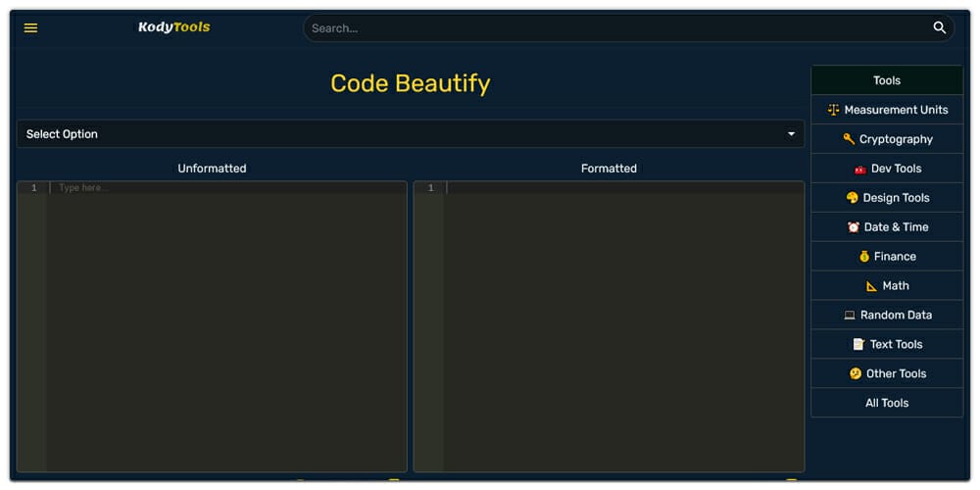Image resolution: width=980 pixels, height=490 pixels.
Task: Select line 1 in Unformatted gutter
Action: coord(33,187)
